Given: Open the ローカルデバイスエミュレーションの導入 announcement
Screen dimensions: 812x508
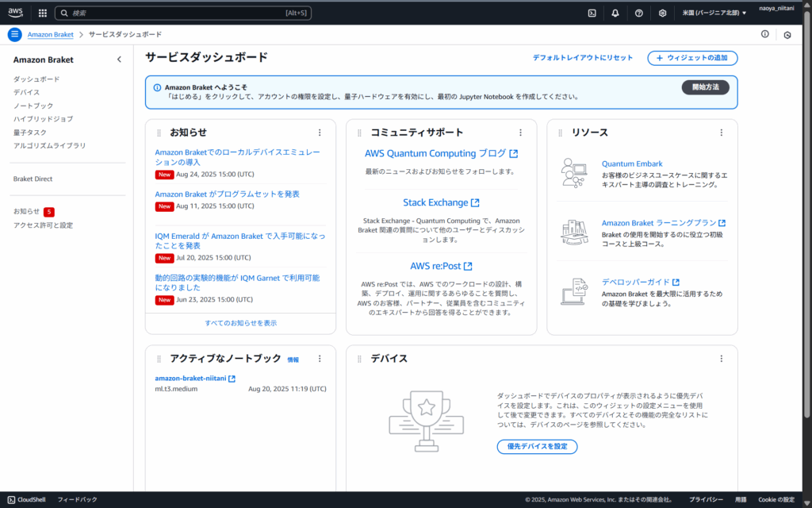Looking at the screenshot, I should [x=238, y=157].
